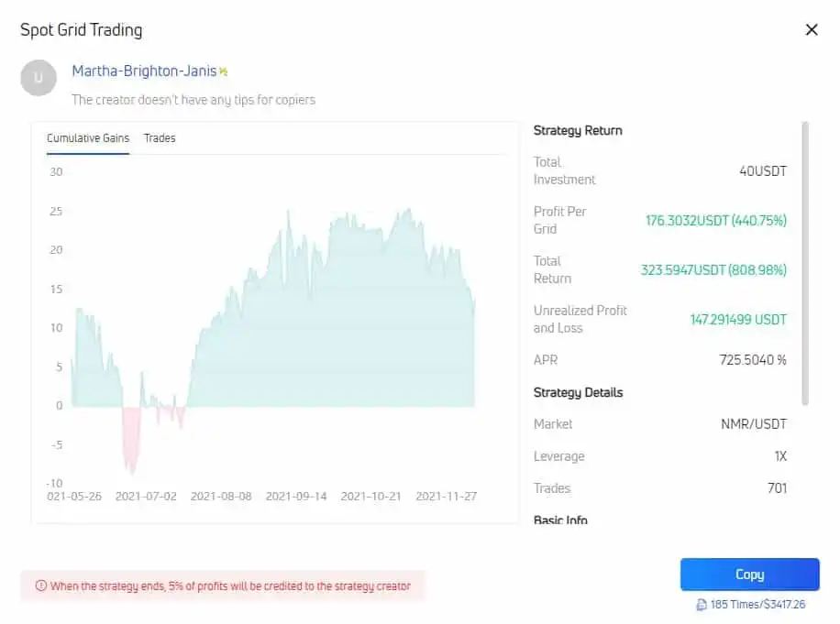840x624 pixels.
Task: Click the medal badge beside the creator name
Action: click(223, 70)
